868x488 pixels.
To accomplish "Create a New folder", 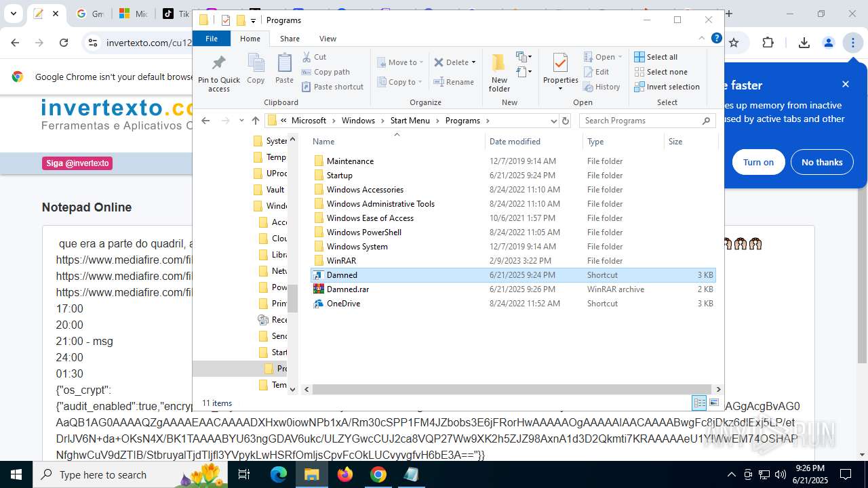I will pyautogui.click(x=499, y=73).
